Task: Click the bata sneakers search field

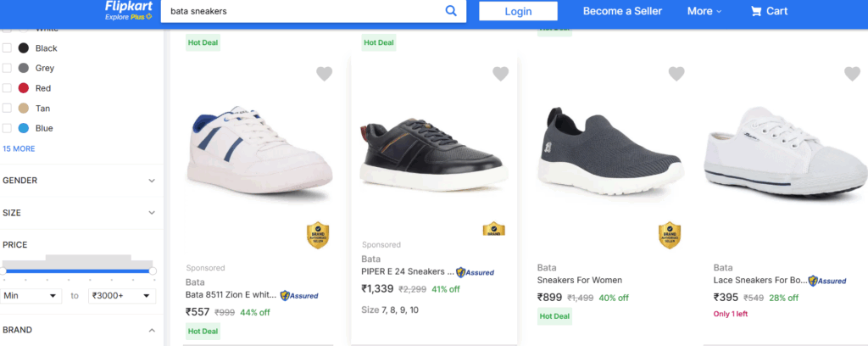Action: tap(302, 11)
